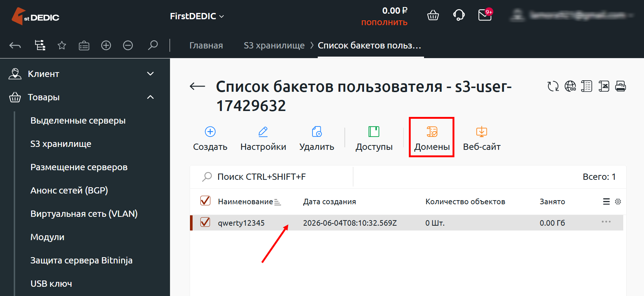Click the Создать button
The width and height of the screenshot is (644, 296).
[210, 138]
